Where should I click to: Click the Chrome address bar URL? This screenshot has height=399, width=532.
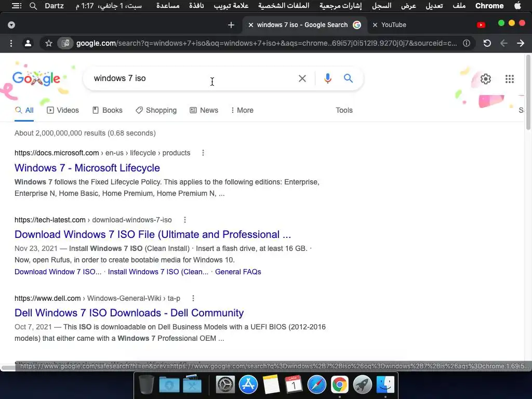[267, 43]
